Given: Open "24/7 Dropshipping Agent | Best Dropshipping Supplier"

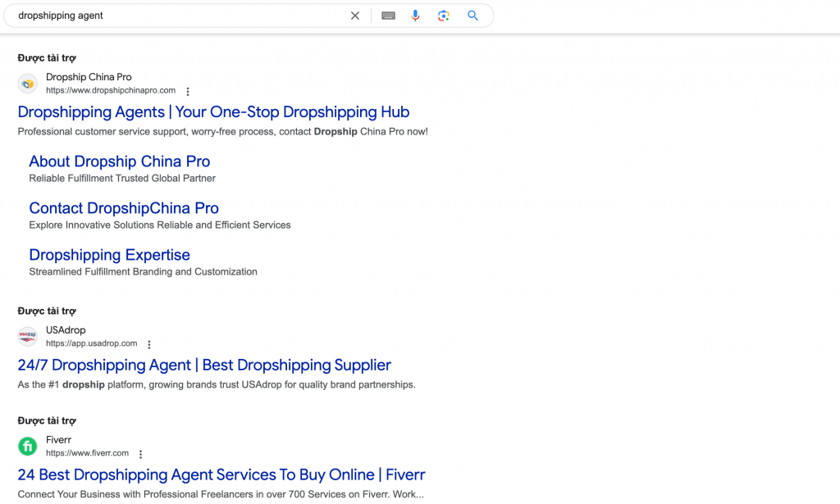Looking at the screenshot, I should point(204,365).
